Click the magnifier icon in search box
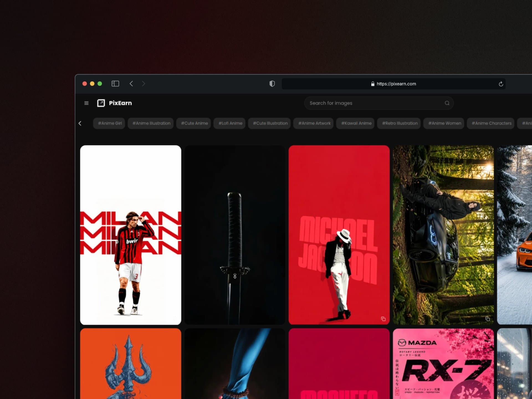Screen dimensions: 532x399 [x=447, y=103]
